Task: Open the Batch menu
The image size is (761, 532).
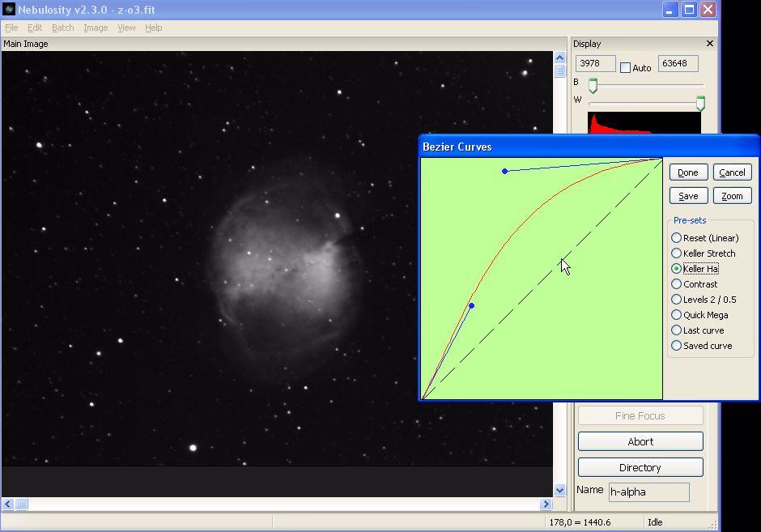Action: click(62, 28)
